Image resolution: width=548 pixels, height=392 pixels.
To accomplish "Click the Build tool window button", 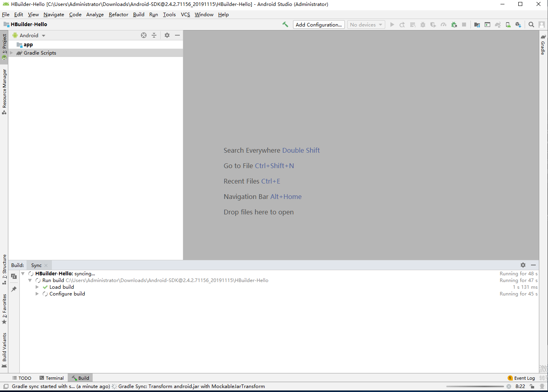I will (80, 378).
